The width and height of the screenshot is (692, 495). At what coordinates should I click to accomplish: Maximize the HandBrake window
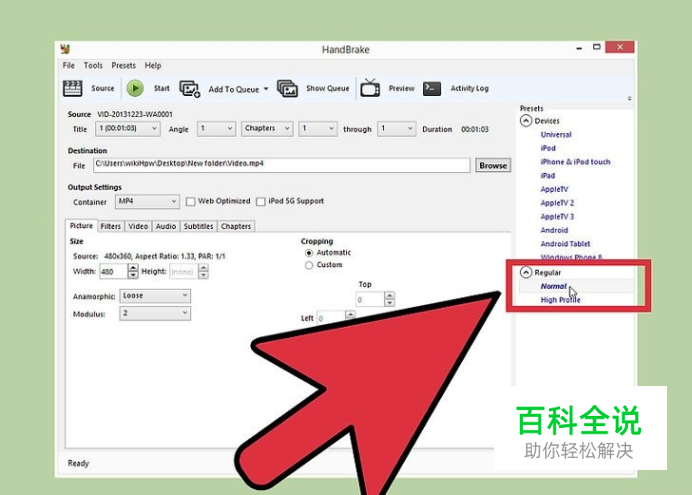click(x=596, y=47)
